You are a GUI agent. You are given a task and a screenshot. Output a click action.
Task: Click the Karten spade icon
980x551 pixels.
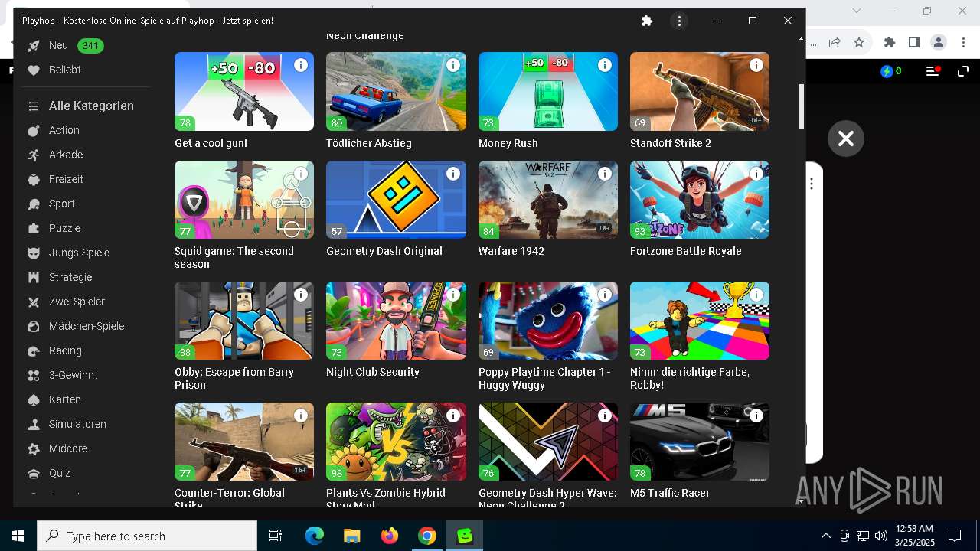pyautogui.click(x=34, y=400)
